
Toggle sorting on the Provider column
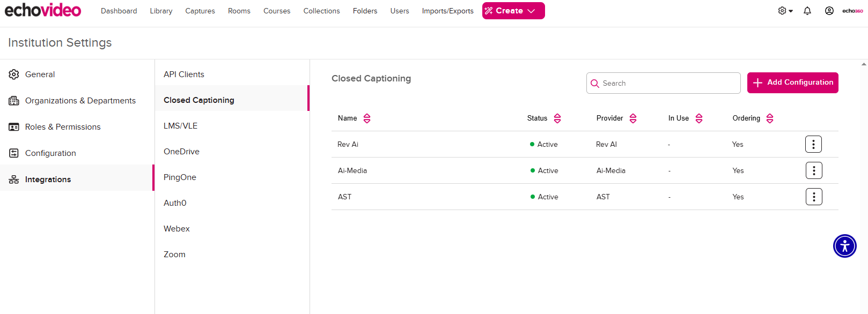(x=633, y=118)
